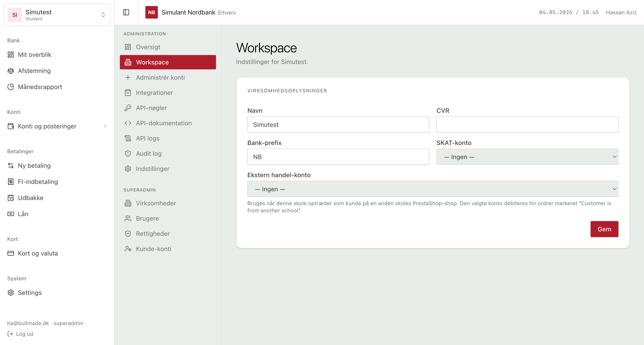Click the Navn input field
Screen dimensions: 644x345
[x=338, y=124]
